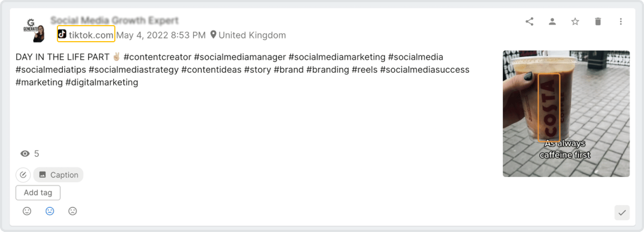Open the tiktok.com source link
This screenshot has width=644, height=232.
point(86,35)
